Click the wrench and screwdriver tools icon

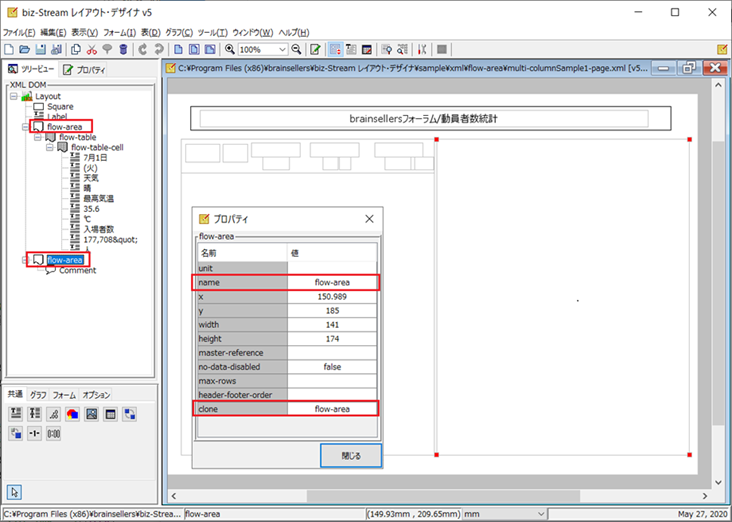pos(422,49)
